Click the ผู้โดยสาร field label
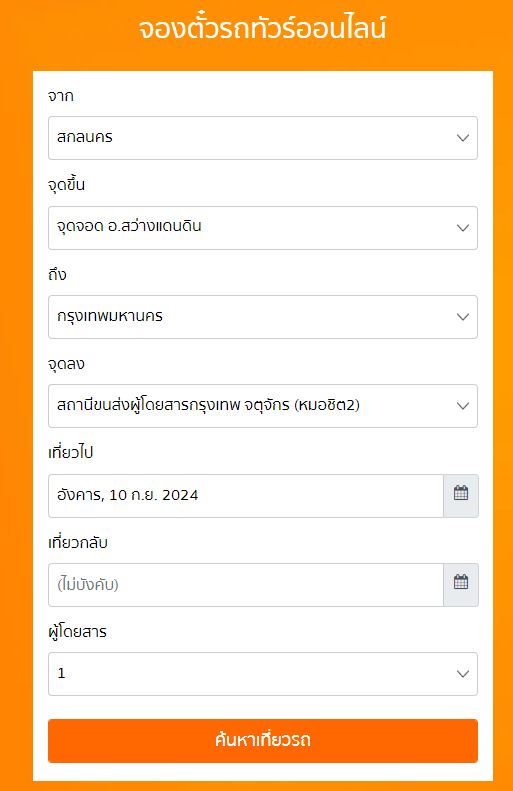 77,631
